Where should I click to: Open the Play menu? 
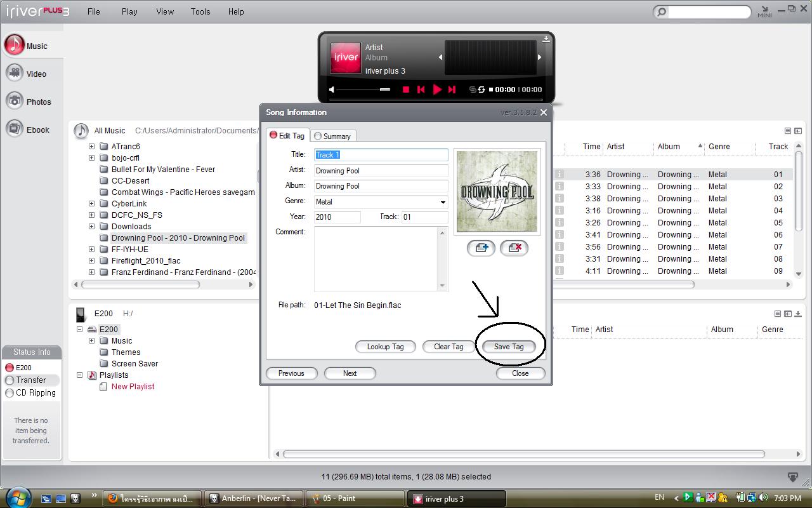click(129, 11)
